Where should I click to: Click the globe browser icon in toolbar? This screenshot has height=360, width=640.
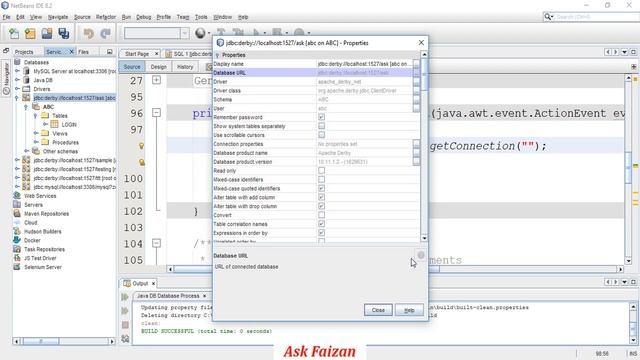coord(200,33)
